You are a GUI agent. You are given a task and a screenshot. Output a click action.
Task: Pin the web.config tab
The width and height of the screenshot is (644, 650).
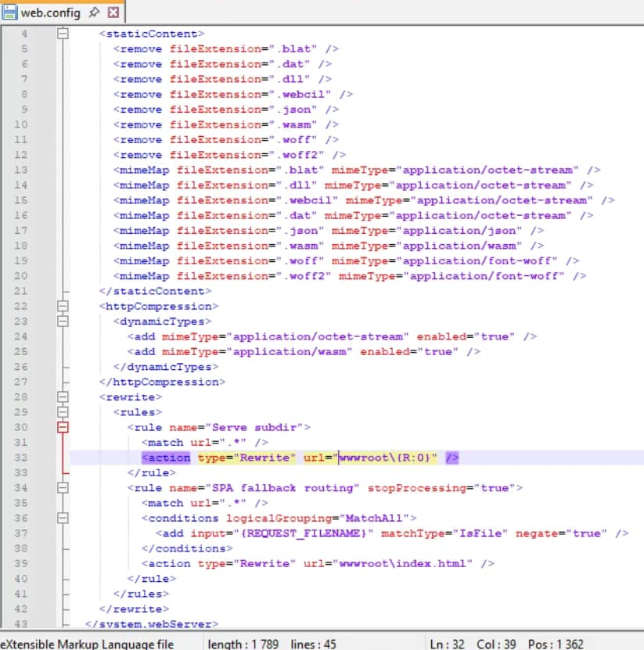point(94,13)
